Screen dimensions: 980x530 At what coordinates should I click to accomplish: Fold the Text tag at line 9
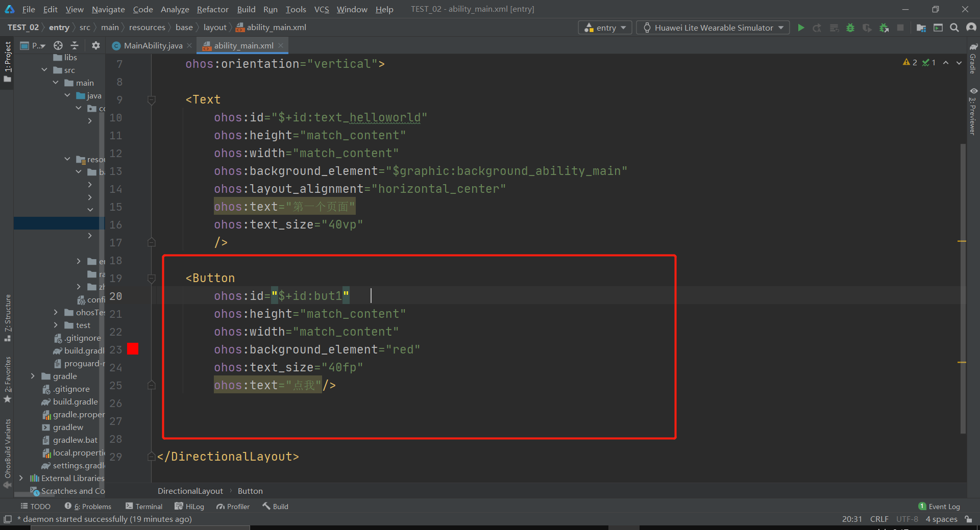pos(152,100)
